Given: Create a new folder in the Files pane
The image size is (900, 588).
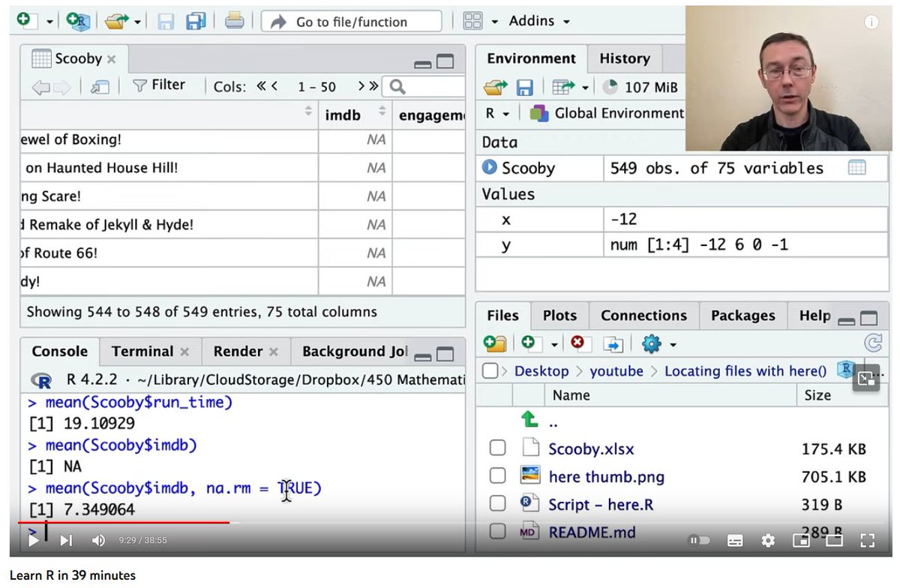Looking at the screenshot, I should [493, 343].
